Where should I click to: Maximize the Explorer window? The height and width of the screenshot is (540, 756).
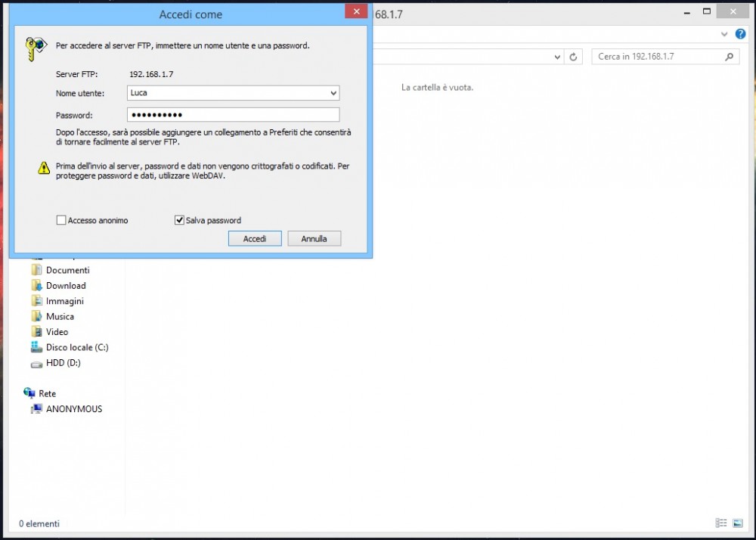(707, 11)
